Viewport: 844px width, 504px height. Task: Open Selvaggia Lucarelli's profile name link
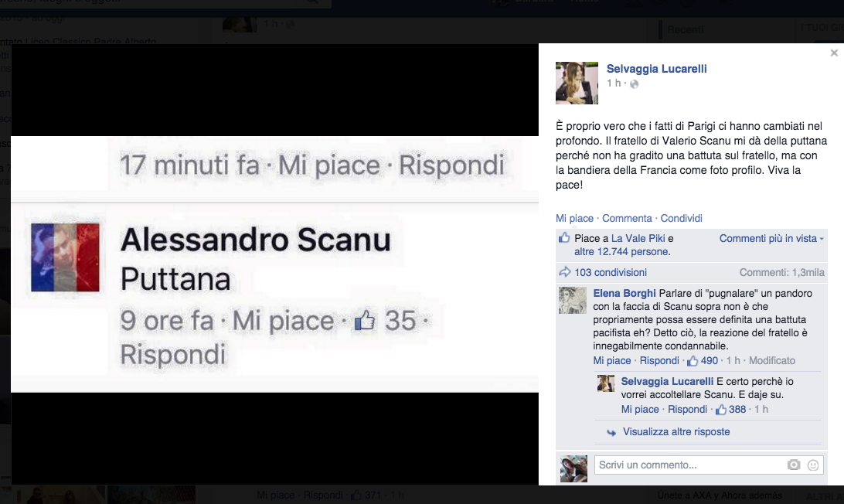click(x=657, y=69)
